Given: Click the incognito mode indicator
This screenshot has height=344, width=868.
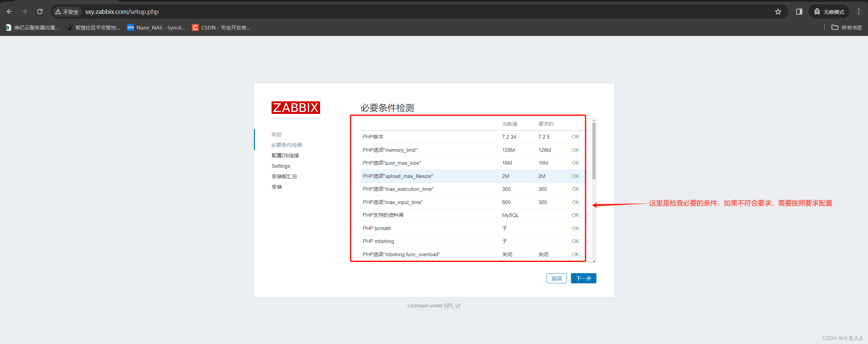Looking at the screenshot, I should click(x=829, y=12).
